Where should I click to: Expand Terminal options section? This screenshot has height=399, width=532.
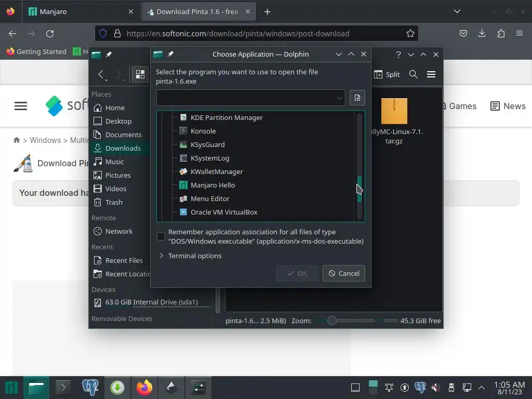(190, 256)
